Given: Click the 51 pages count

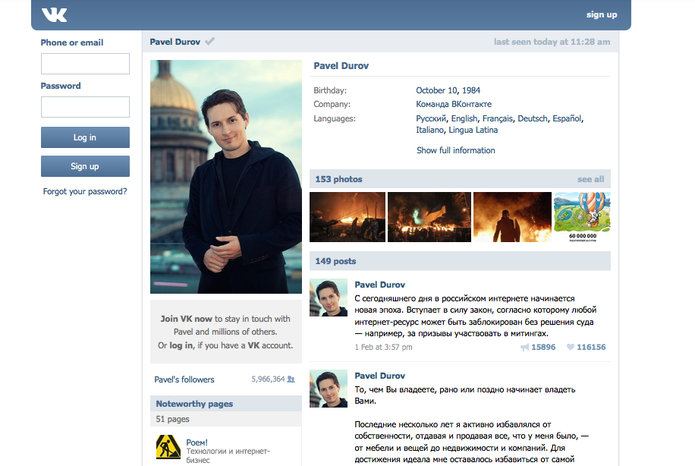Looking at the screenshot, I should click(x=172, y=419).
